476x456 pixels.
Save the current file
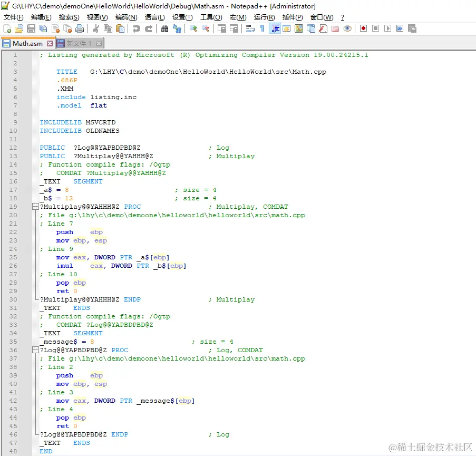pos(31,28)
